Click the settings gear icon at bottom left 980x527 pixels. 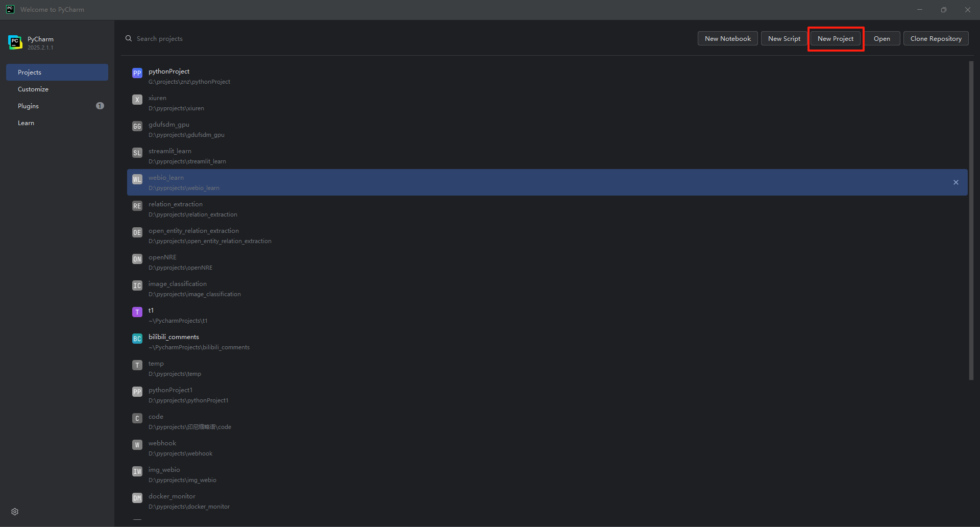(x=15, y=512)
